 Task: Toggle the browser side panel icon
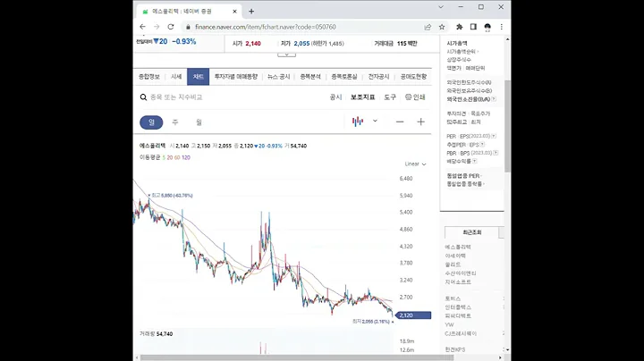tap(473, 27)
